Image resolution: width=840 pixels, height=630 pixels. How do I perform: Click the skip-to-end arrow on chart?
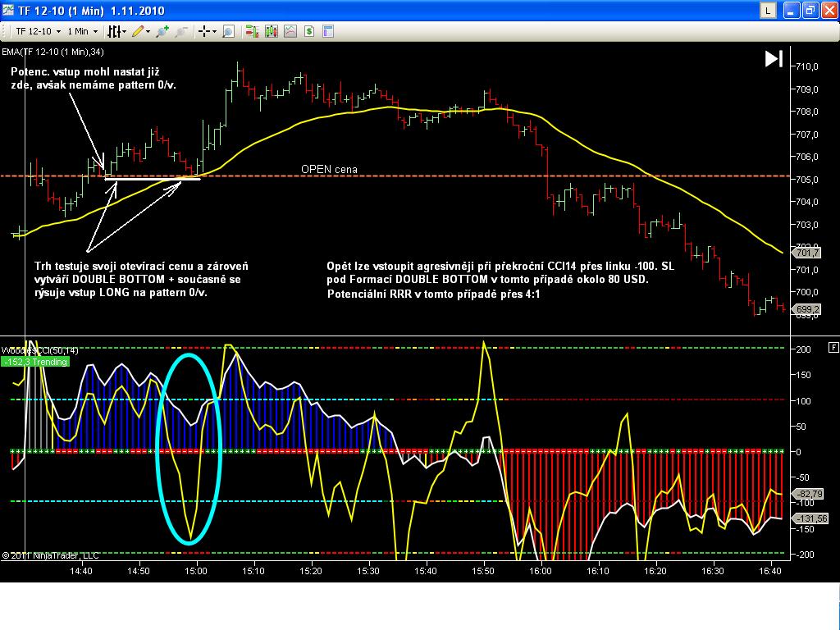(774, 59)
